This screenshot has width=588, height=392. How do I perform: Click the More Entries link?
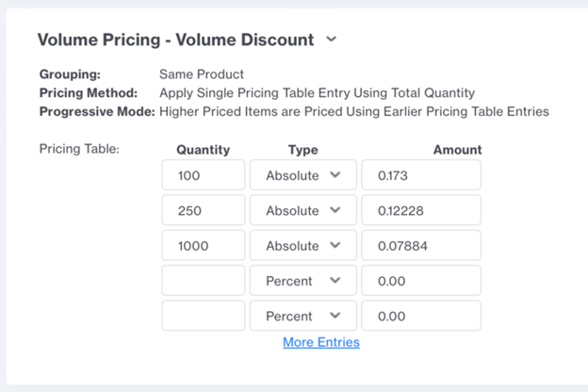[321, 342]
